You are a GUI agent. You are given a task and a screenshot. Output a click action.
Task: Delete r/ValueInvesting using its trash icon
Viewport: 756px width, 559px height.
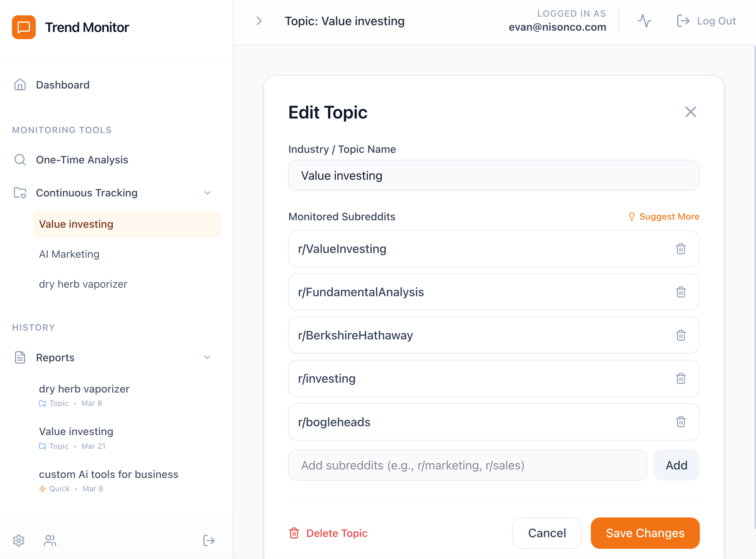click(x=681, y=249)
